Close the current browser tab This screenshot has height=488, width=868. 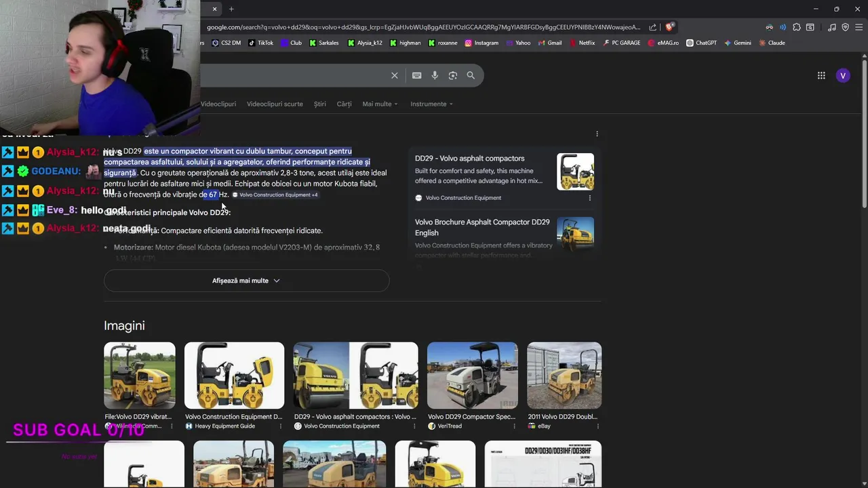click(215, 9)
